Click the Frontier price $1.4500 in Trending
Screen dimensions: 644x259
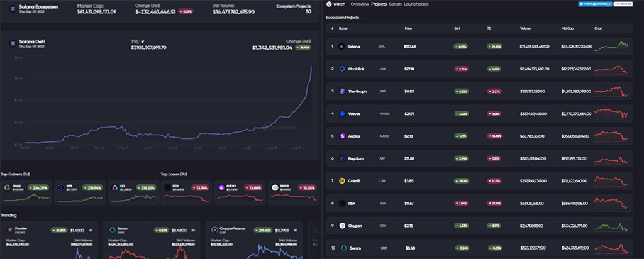coord(77,230)
